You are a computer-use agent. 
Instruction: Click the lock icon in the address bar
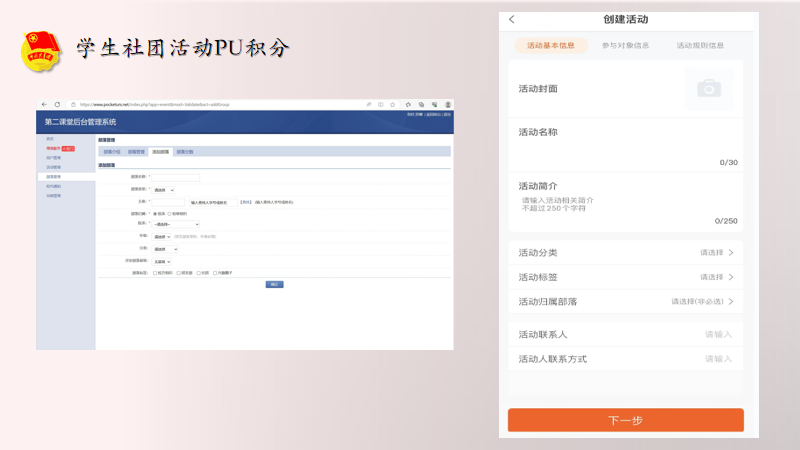(x=74, y=104)
